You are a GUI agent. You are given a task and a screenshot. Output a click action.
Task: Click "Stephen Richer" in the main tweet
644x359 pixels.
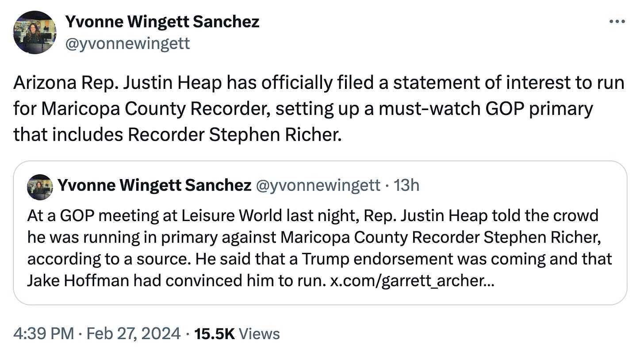click(274, 135)
